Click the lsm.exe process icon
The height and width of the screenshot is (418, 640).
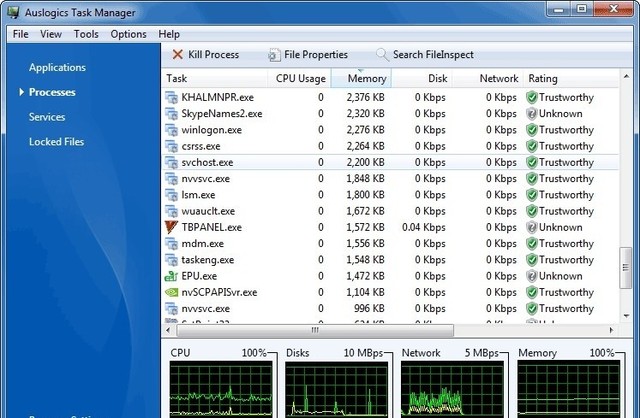click(x=171, y=195)
